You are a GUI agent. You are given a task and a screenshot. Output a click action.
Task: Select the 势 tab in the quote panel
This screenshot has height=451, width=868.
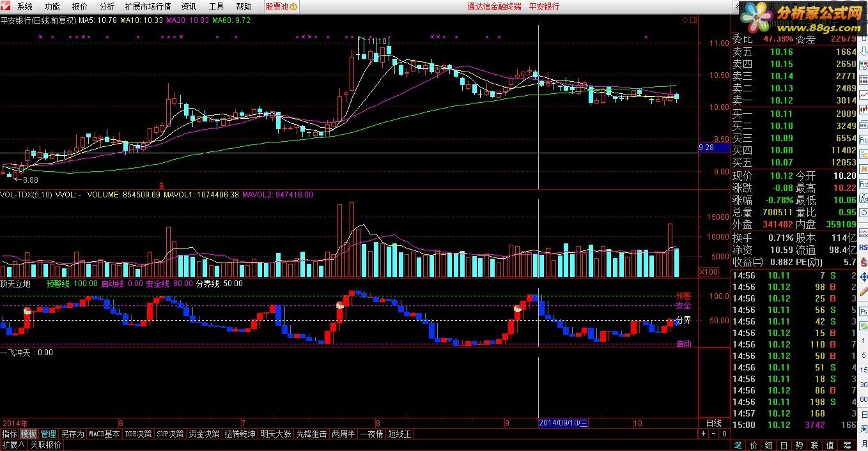point(798,445)
